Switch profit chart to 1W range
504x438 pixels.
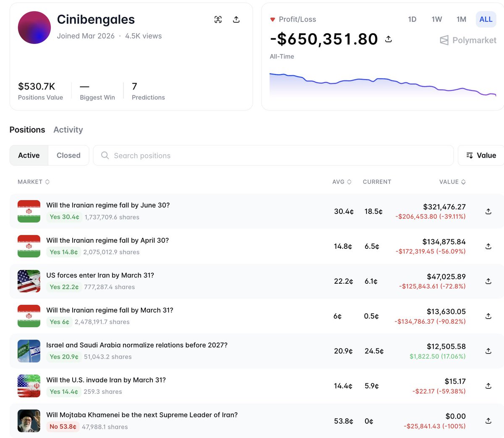click(x=437, y=19)
